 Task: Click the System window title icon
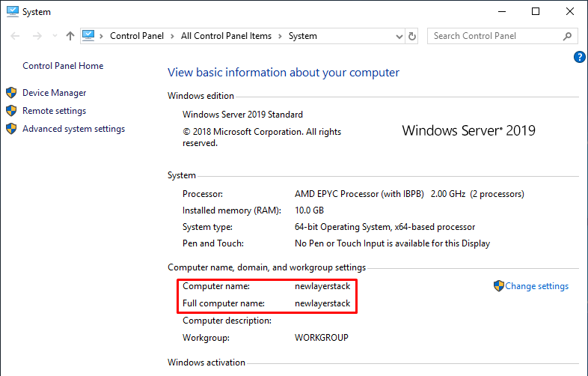pyautogui.click(x=13, y=12)
